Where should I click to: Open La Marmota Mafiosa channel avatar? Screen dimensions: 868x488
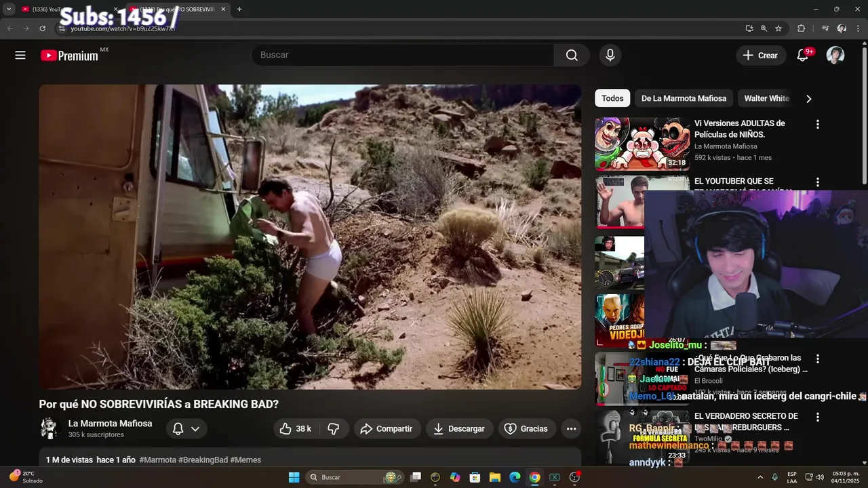coord(50,428)
